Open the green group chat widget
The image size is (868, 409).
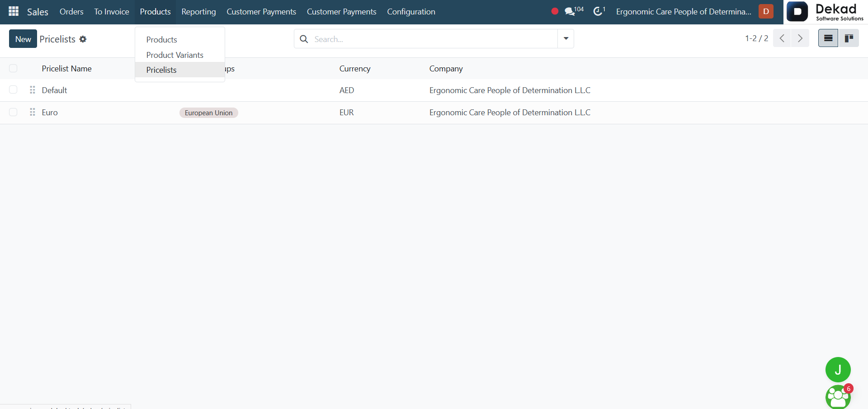[x=838, y=397]
